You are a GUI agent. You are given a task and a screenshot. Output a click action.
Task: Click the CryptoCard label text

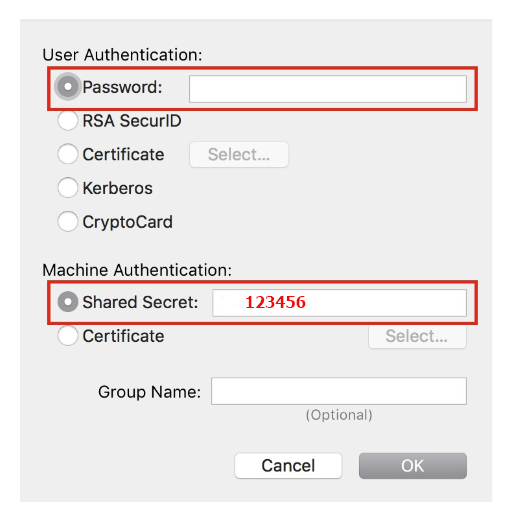click(128, 222)
